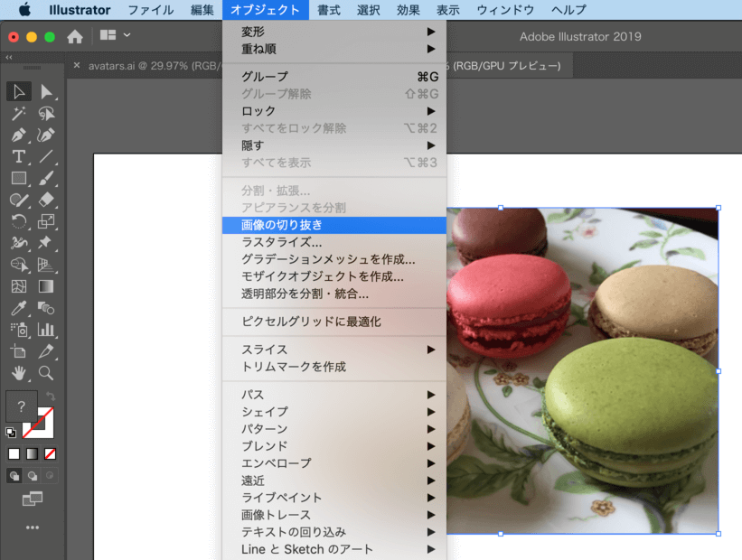Open the workspace layout switcher dropdown
Viewport: 742px width, 560px height.
[x=116, y=36]
